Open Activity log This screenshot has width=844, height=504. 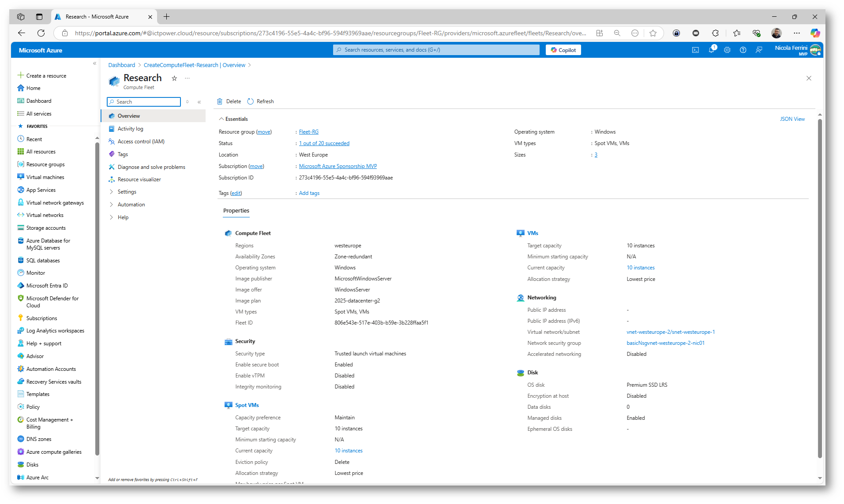coord(130,129)
